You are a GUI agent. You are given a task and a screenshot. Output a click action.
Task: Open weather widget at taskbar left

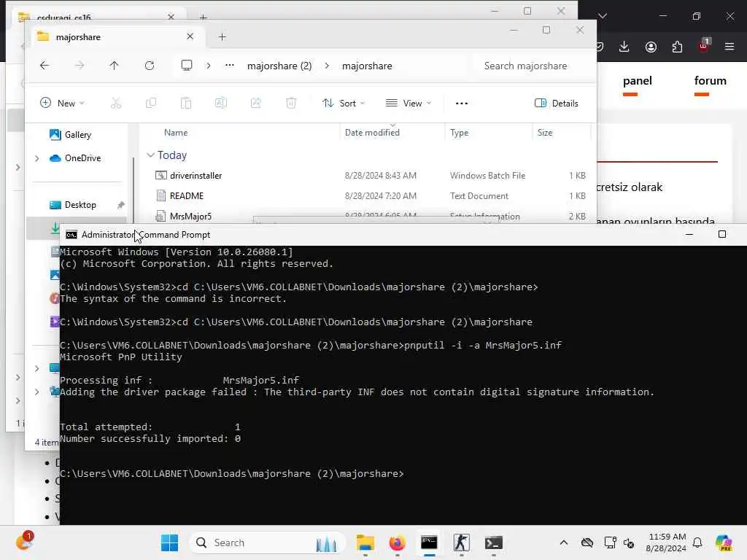point(24,542)
